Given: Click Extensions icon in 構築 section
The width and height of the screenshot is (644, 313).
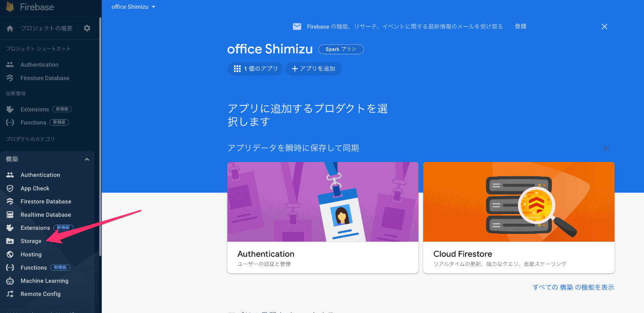Looking at the screenshot, I should click(x=10, y=228).
